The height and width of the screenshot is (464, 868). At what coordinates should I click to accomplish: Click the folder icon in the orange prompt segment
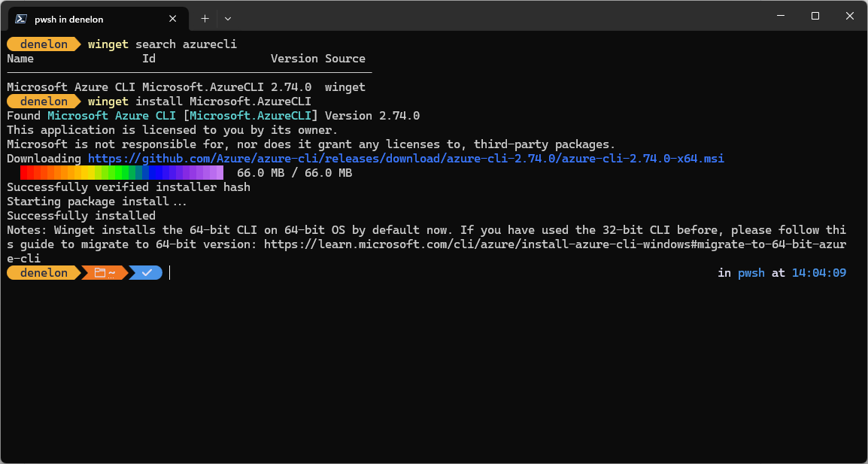point(99,272)
